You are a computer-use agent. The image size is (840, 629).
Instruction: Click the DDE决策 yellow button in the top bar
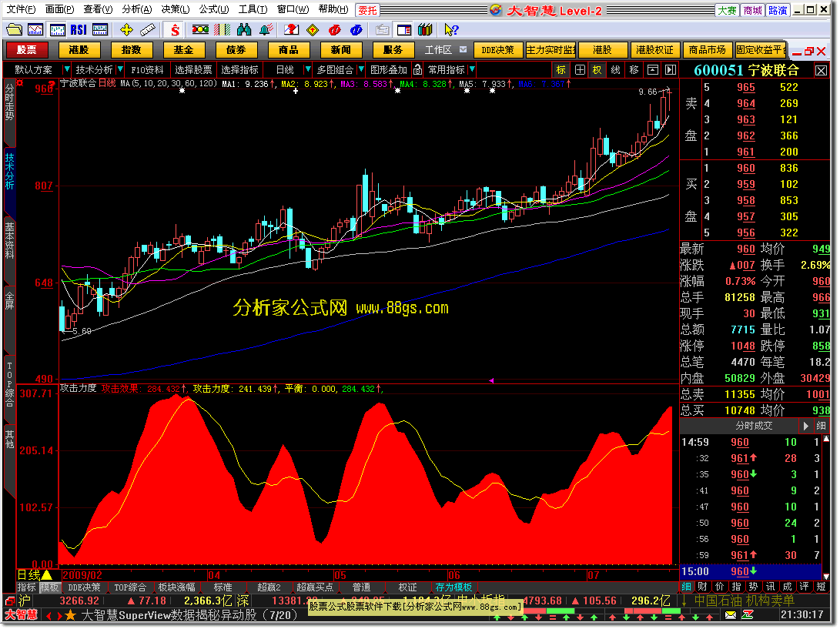pyautogui.click(x=497, y=50)
